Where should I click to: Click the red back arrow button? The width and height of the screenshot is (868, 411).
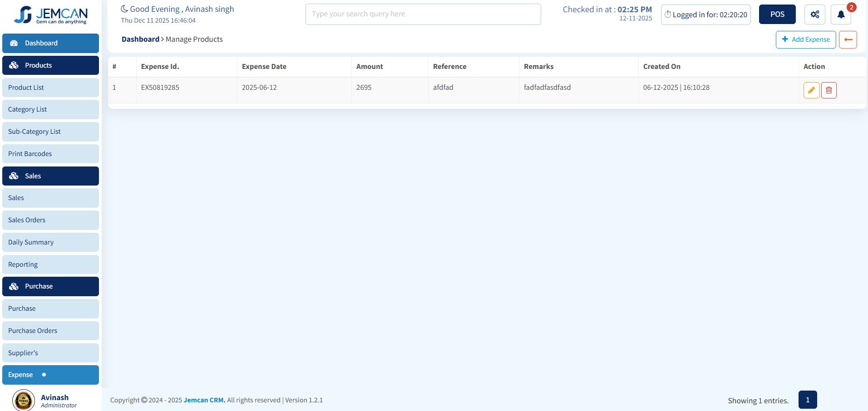[848, 39]
